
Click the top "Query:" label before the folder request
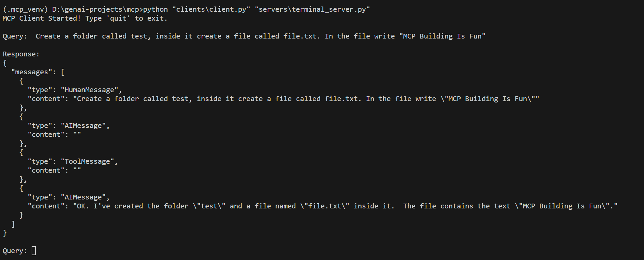(15, 36)
